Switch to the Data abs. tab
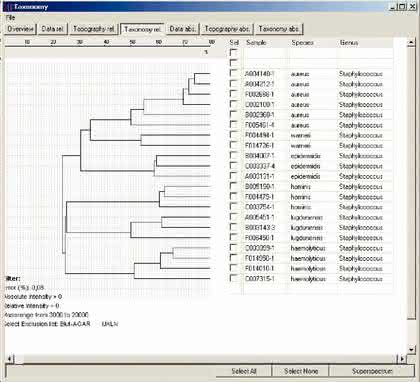This screenshot has height=382, width=420. 182,29
